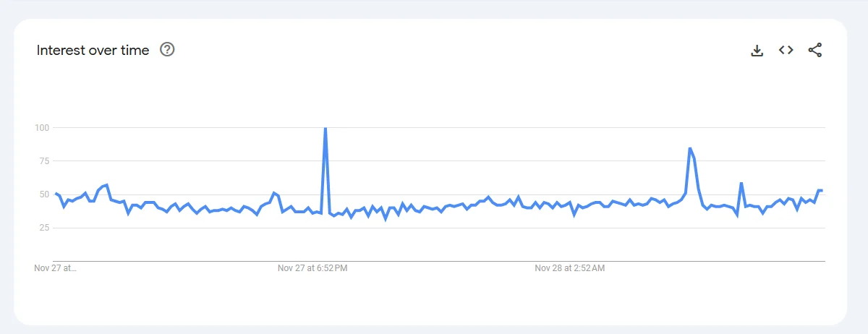Click the truncated "Nov 27 at…" axis label

click(56, 268)
